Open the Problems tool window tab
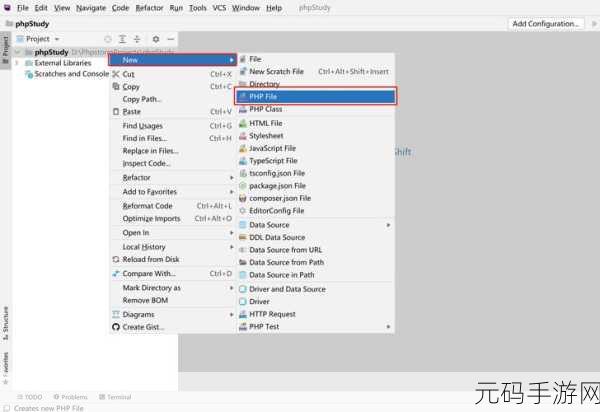600x412 pixels. (70, 397)
